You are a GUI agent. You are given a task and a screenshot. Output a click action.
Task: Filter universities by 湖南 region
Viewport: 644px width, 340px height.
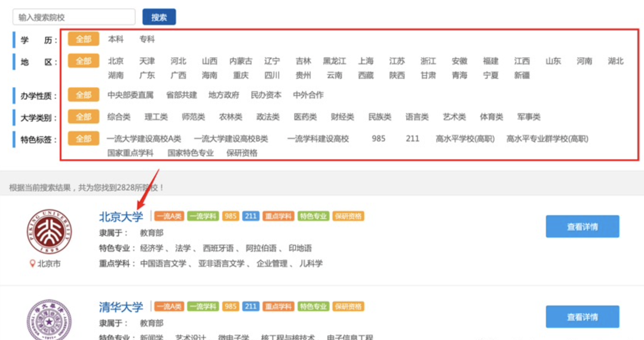pos(116,75)
